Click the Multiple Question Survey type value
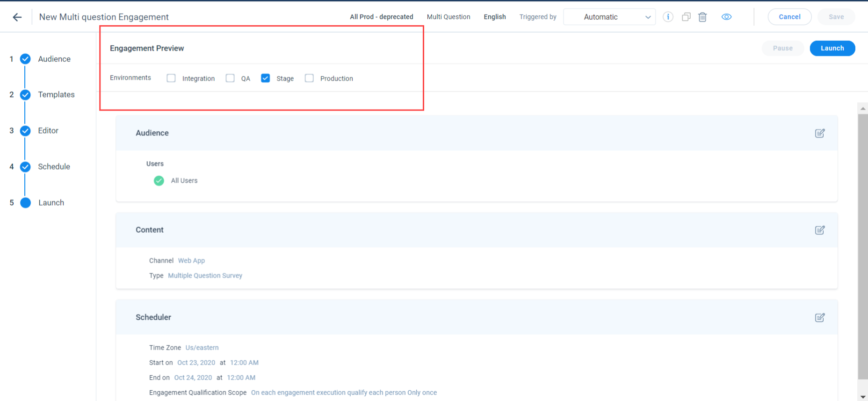The image size is (868, 401). (x=205, y=276)
